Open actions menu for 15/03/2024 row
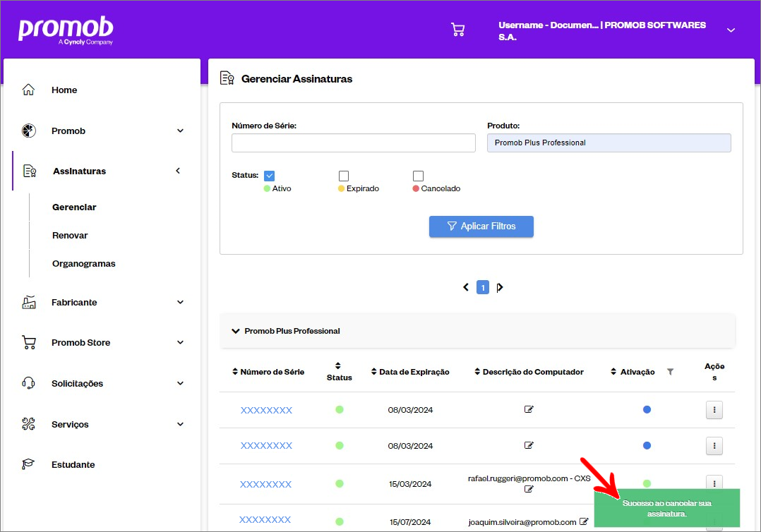 coord(714,482)
